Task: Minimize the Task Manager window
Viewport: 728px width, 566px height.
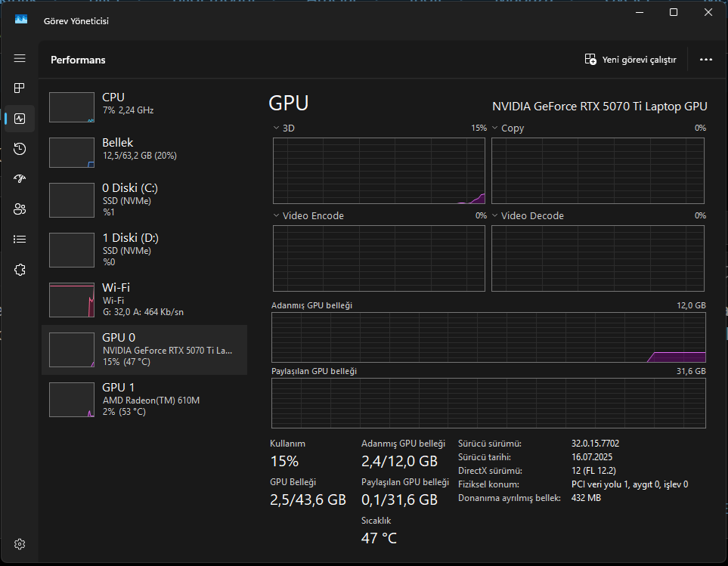Action: click(x=640, y=13)
